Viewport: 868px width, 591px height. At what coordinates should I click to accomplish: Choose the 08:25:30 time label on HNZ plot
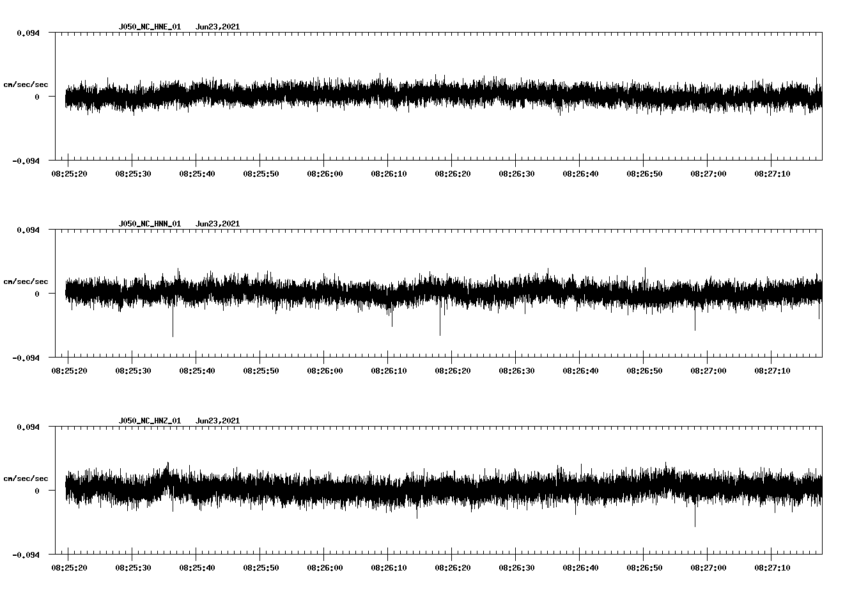(133, 568)
